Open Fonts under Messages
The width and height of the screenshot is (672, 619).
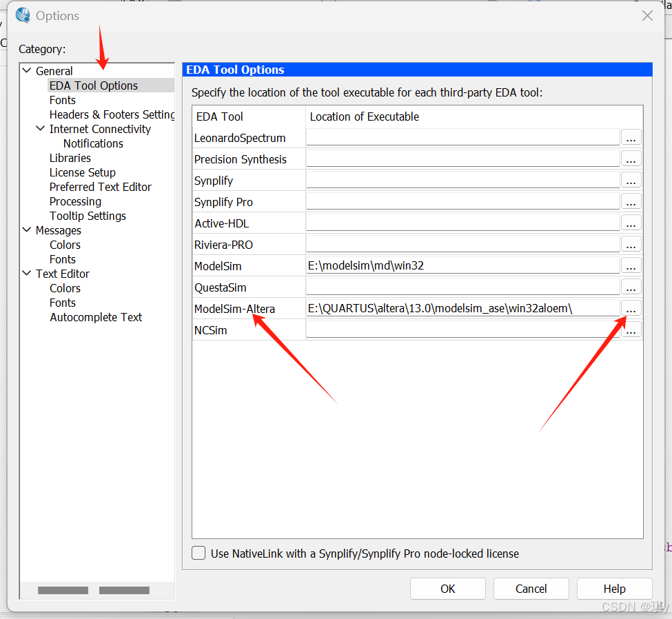click(63, 259)
